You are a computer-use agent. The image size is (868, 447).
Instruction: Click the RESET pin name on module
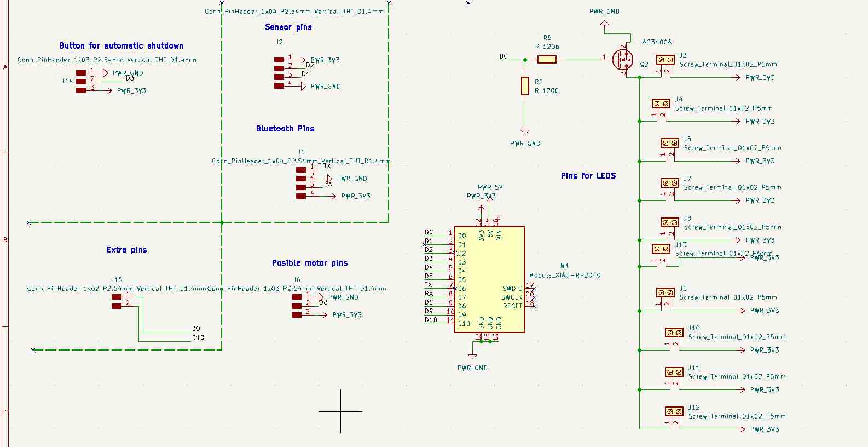tap(513, 306)
